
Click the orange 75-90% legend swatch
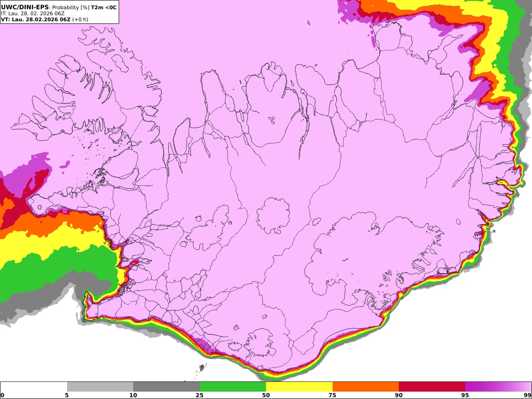[x=365, y=387]
